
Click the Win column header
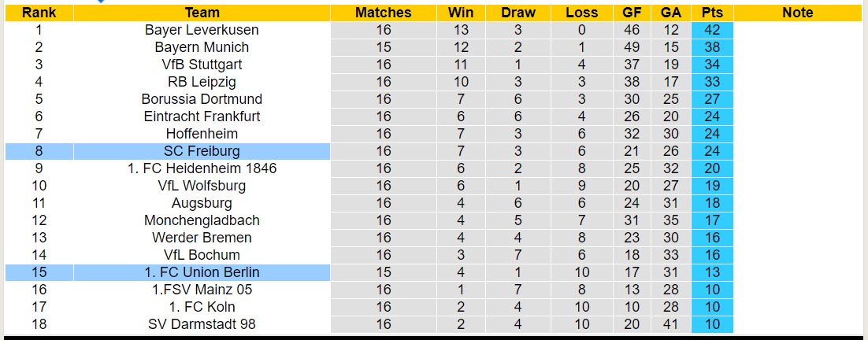click(x=461, y=13)
